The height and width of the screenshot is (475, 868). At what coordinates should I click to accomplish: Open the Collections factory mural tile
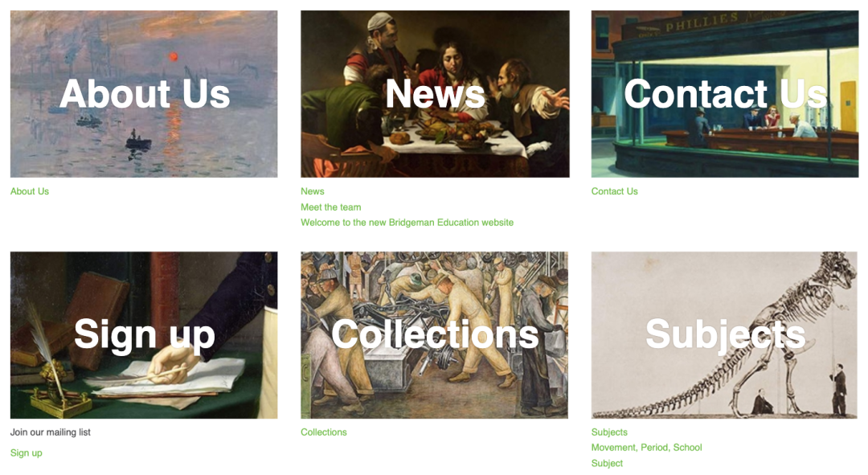(x=435, y=335)
